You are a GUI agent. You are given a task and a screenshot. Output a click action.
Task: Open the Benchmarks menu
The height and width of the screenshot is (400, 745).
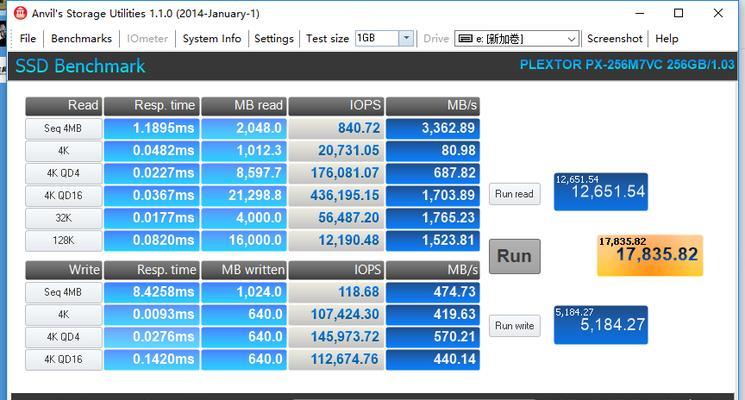[x=81, y=38]
